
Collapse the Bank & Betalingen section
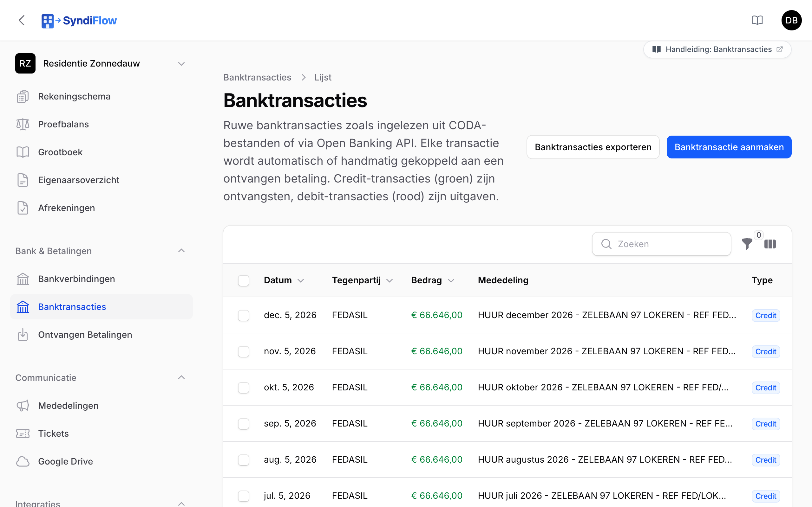[181, 251]
